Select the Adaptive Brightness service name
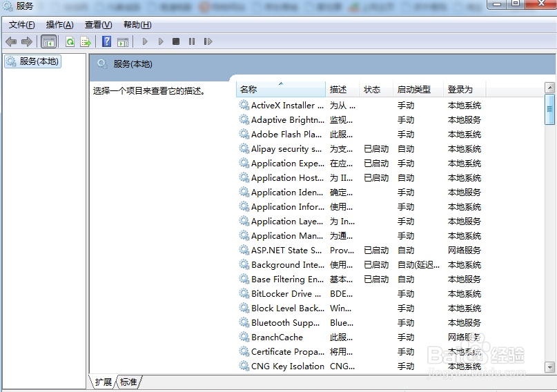Image resolution: width=557 pixels, height=392 pixels. [288, 120]
